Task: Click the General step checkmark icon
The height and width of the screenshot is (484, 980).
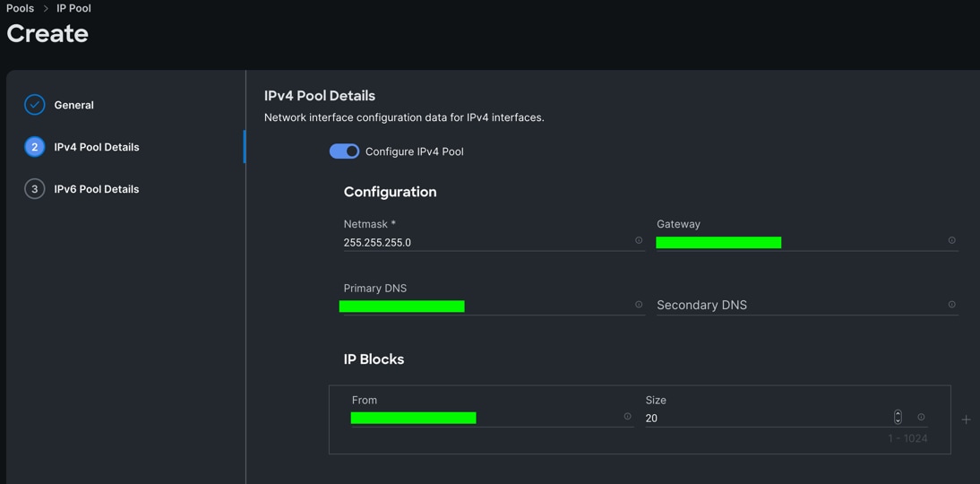Action: tap(35, 105)
